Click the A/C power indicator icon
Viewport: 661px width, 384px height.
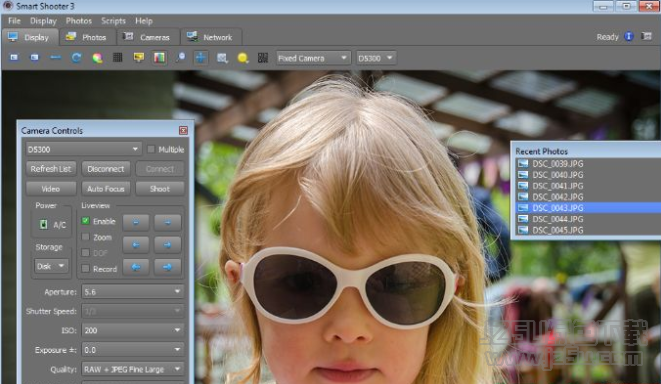tap(43, 224)
